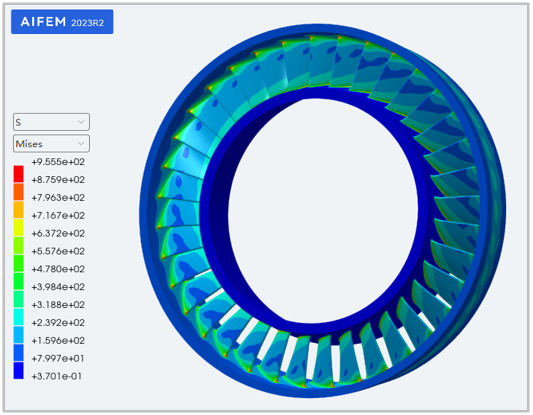
Task: Click the legend value +7.167e+02
Action: (x=58, y=215)
